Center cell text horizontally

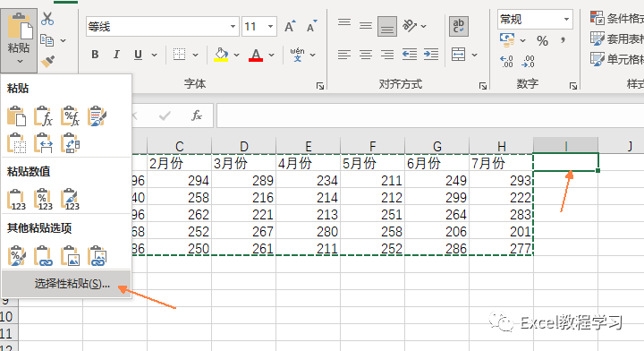[366, 55]
